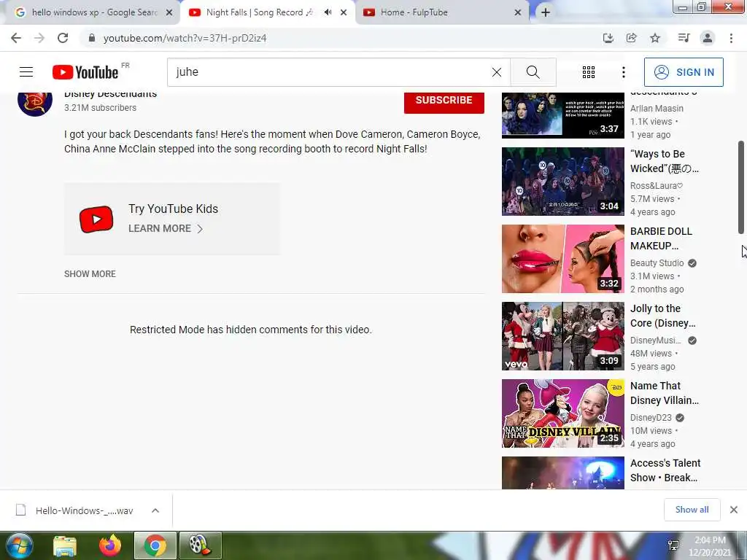Reload the YouTube page

[63, 38]
